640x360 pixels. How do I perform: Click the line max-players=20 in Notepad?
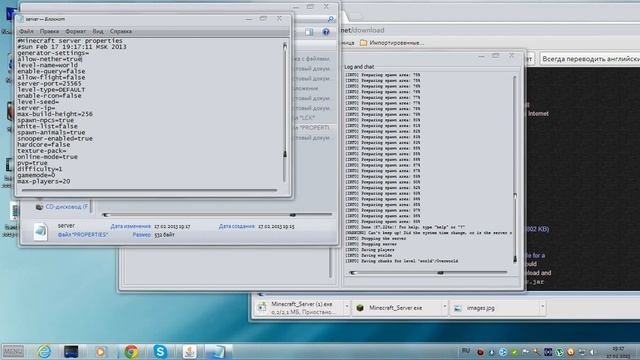point(44,181)
